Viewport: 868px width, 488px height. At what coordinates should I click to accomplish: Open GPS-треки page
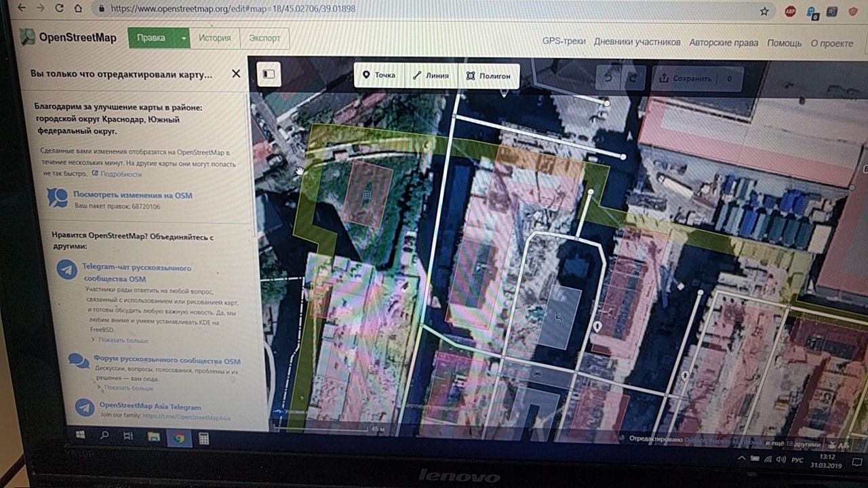click(x=564, y=41)
